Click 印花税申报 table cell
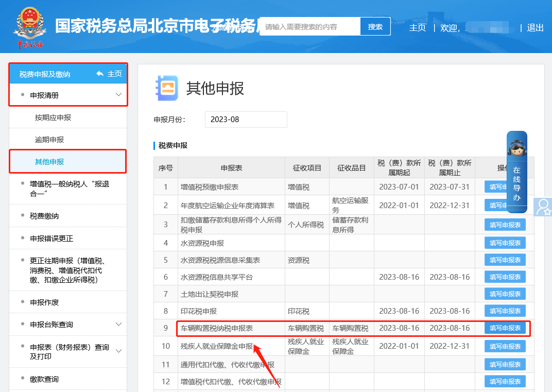 (231, 311)
